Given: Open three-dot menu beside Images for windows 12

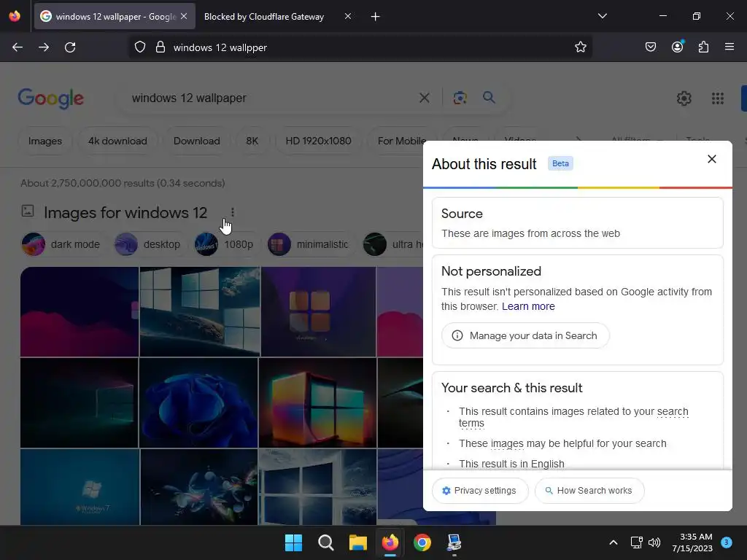Looking at the screenshot, I should (x=232, y=212).
